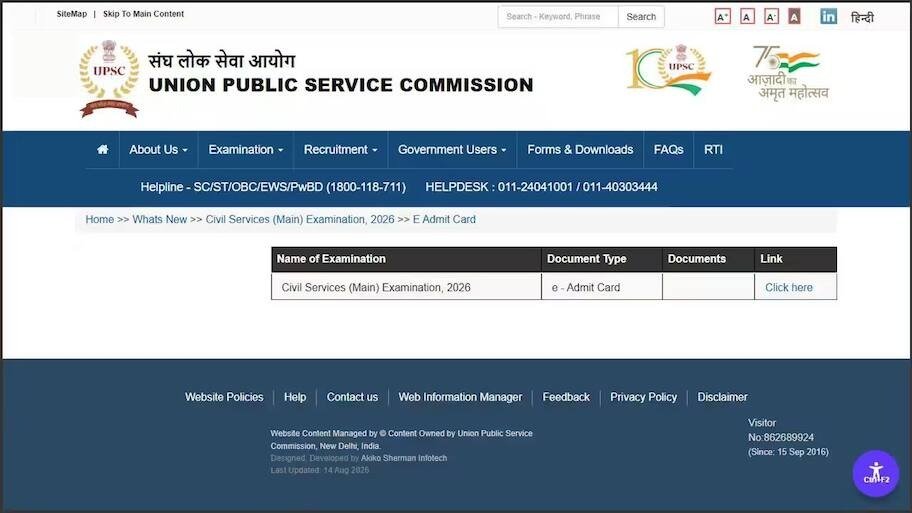Open the RTI menu item
This screenshot has width=912, height=513.
tap(713, 149)
